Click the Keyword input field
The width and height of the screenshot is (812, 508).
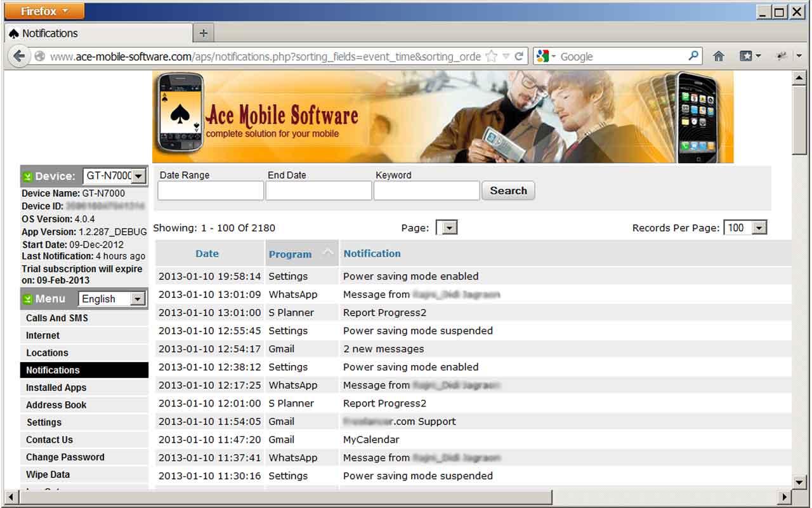coord(426,190)
